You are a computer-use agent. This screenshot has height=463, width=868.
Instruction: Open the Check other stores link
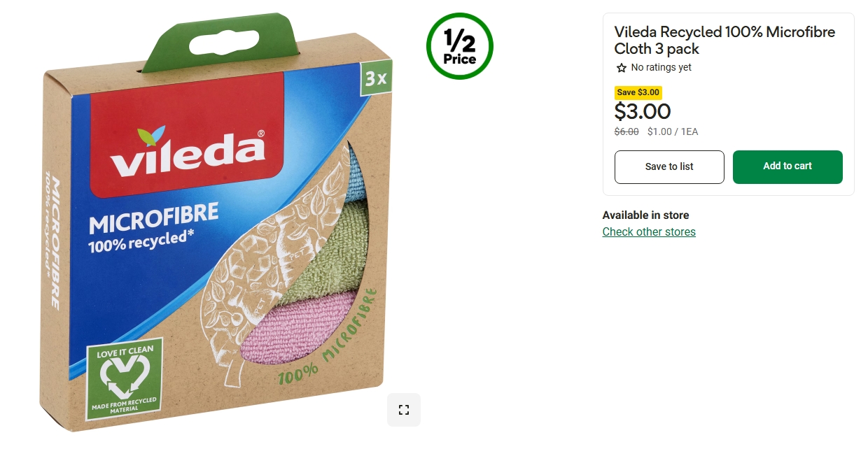pyautogui.click(x=649, y=232)
